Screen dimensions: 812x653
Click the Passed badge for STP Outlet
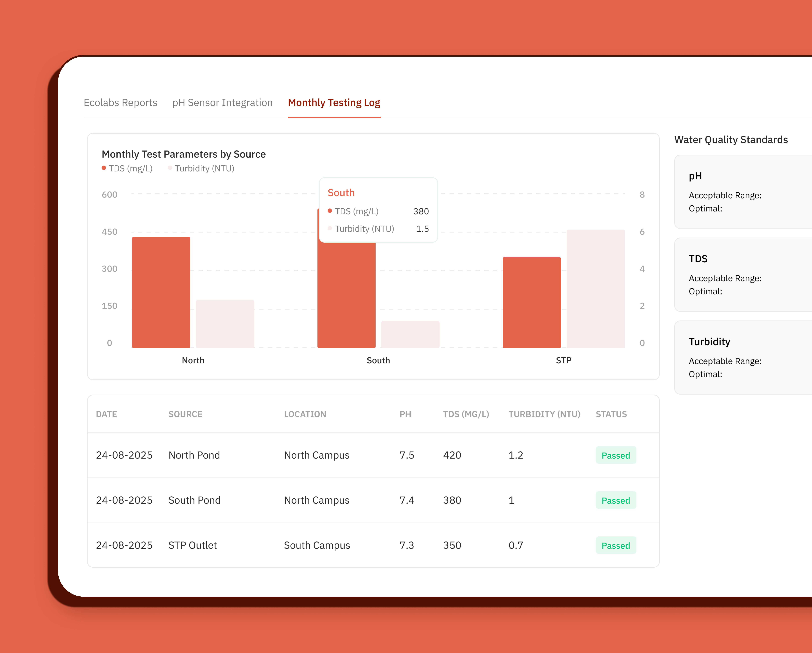click(x=616, y=545)
